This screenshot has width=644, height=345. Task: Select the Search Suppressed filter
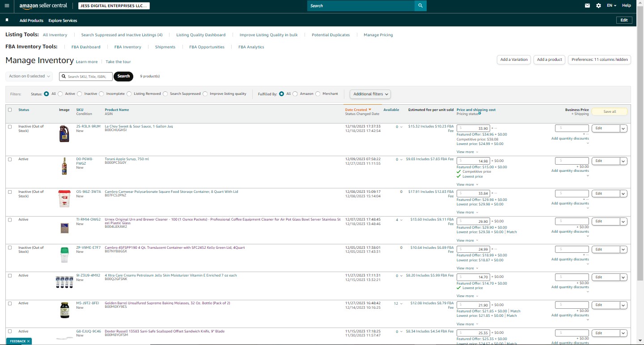pyautogui.click(x=165, y=94)
